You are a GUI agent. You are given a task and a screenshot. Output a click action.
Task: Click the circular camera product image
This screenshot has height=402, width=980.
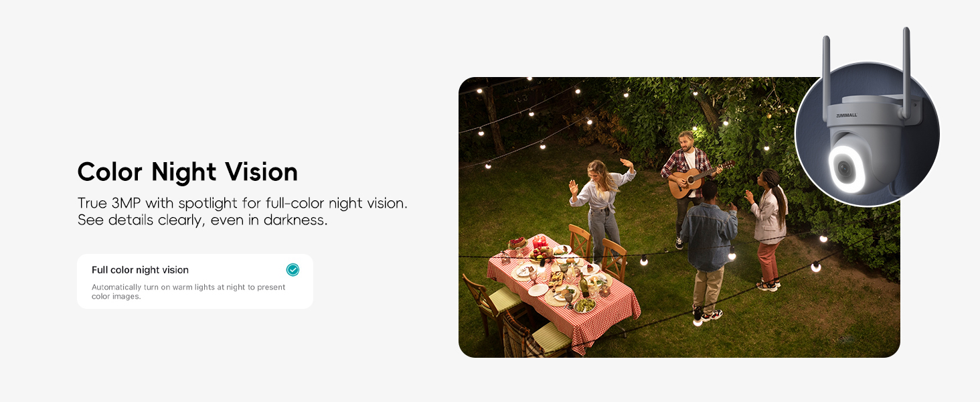click(868, 134)
